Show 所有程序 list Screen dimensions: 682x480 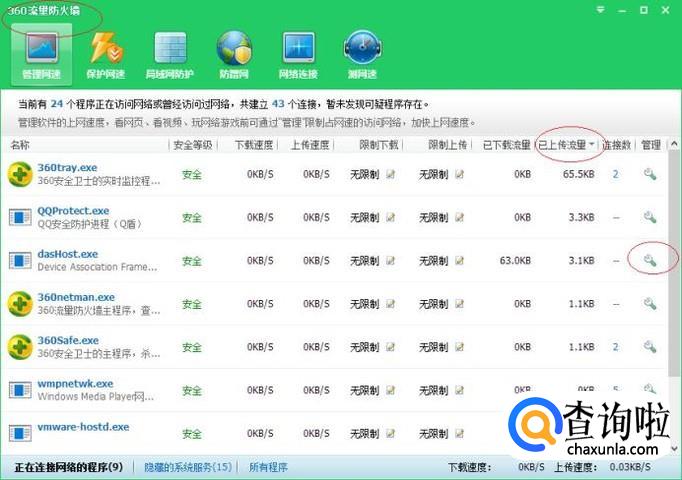tap(268, 467)
